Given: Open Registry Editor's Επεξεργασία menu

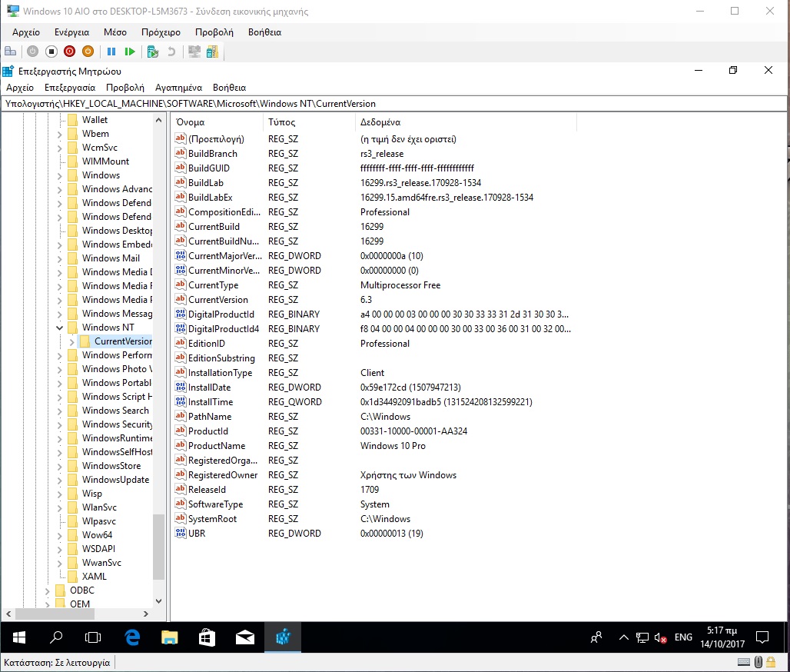Looking at the screenshot, I should click(70, 88).
